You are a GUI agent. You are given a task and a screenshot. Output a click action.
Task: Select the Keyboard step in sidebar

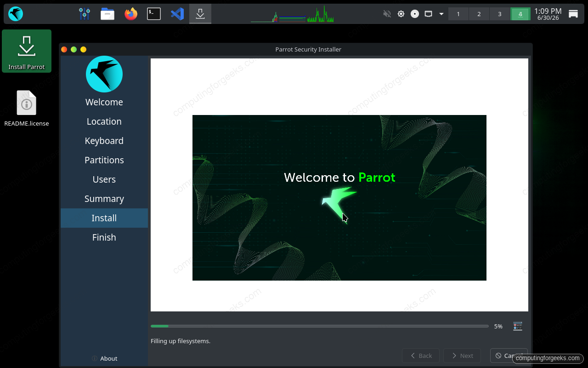(104, 141)
